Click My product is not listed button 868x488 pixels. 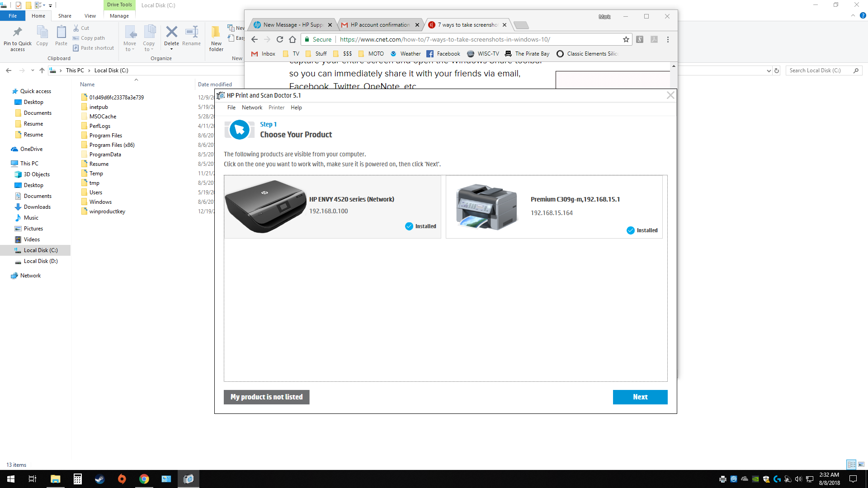click(266, 397)
